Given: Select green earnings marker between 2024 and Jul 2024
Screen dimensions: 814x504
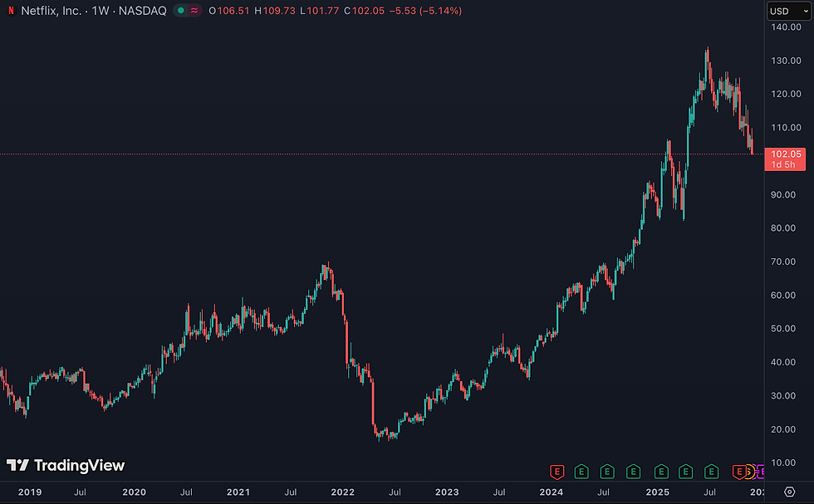Looking at the screenshot, I should [581, 472].
